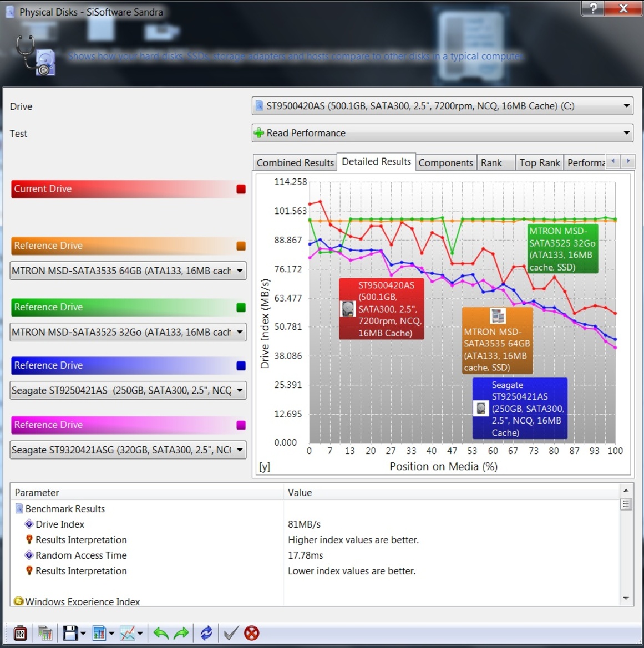Open the Seagate ST9250421AS reference dropdown

128,391
